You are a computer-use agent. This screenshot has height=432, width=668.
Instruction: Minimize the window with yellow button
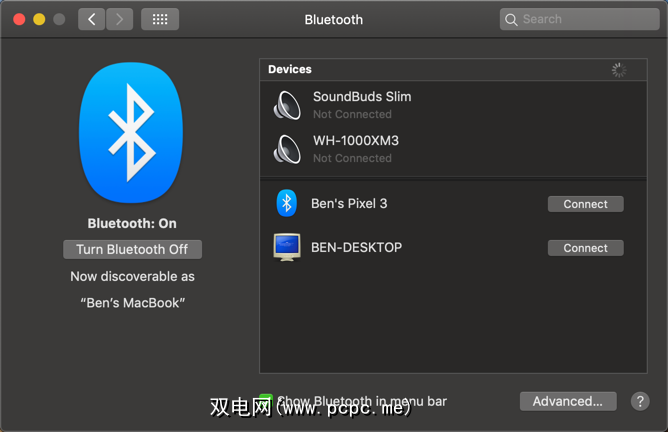pyautogui.click(x=39, y=19)
